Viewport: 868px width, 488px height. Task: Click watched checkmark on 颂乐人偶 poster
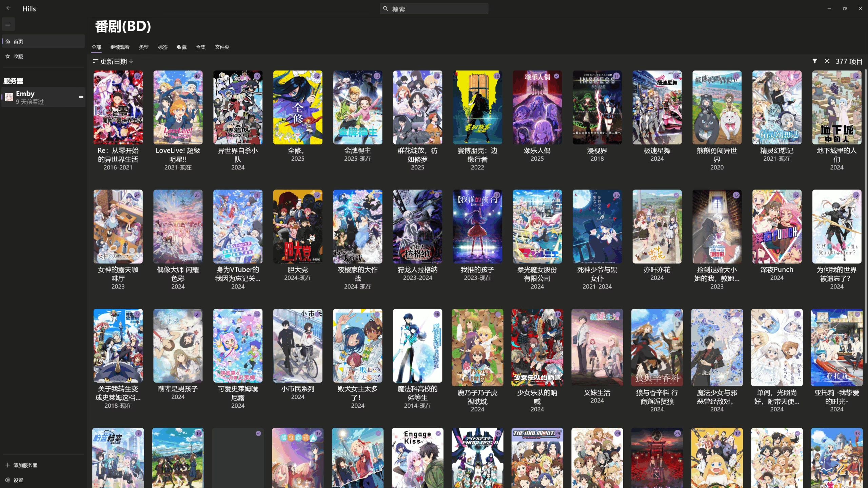556,76
